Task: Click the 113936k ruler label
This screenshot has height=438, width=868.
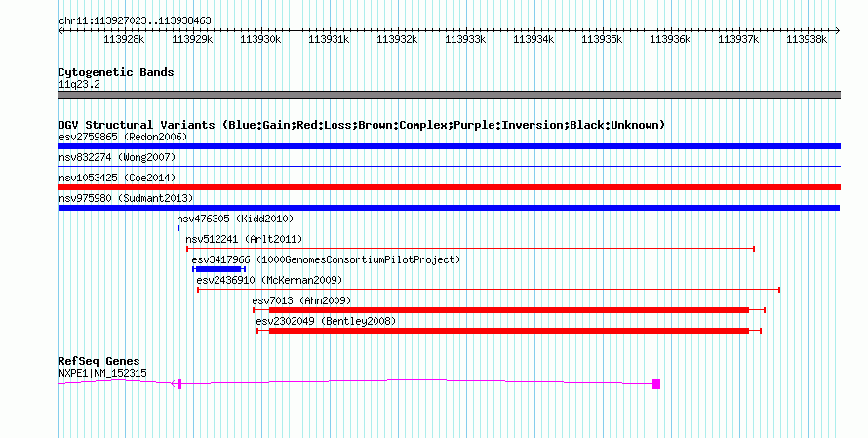Action: [670, 40]
